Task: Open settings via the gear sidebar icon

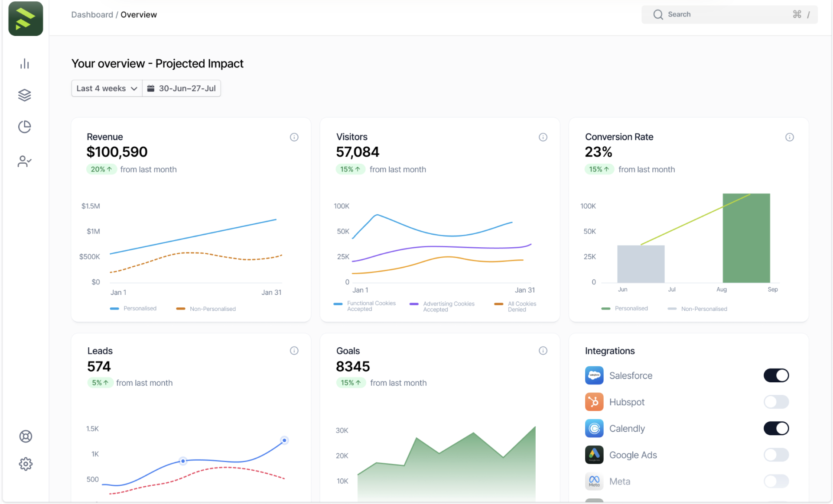Action: tap(26, 464)
